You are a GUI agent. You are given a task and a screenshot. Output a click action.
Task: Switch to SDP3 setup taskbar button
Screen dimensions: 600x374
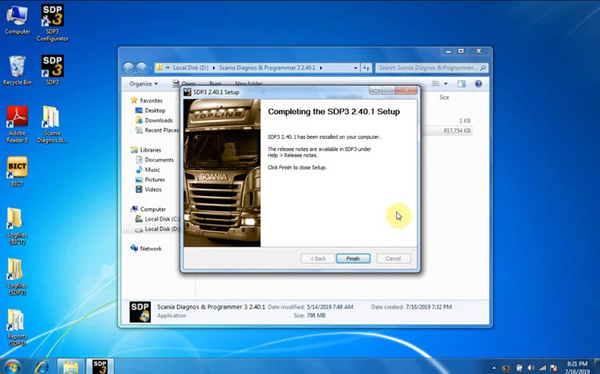pyautogui.click(x=100, y=367)
